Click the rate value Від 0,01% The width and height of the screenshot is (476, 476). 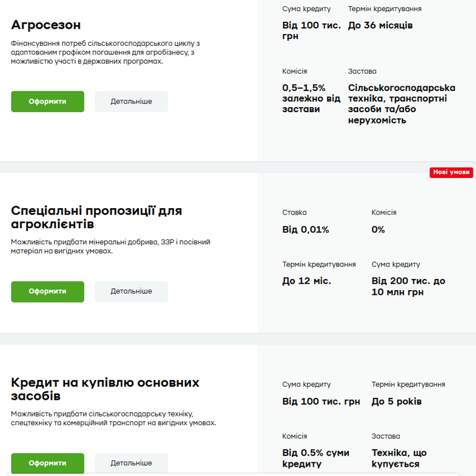[306, 230]
